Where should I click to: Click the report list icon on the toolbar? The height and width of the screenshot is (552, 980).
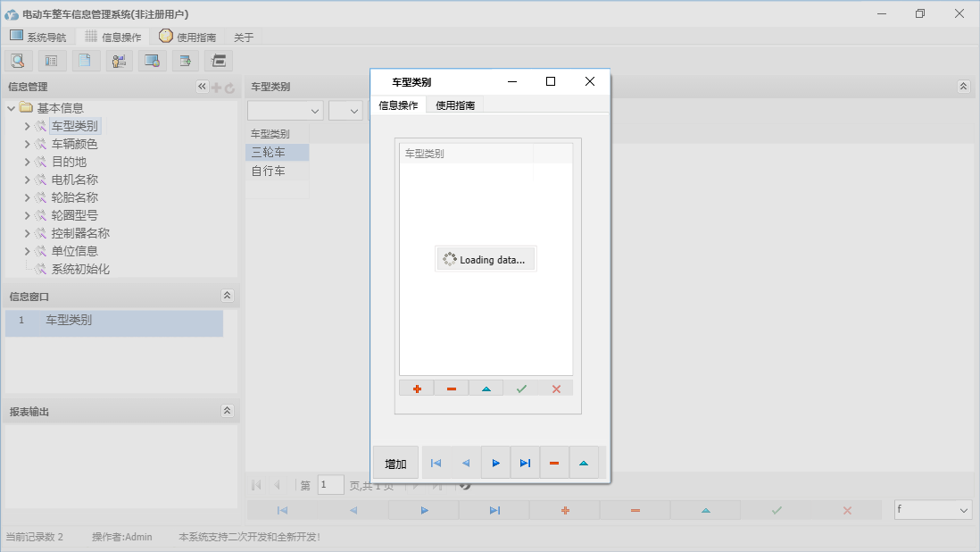coord(51,60)
